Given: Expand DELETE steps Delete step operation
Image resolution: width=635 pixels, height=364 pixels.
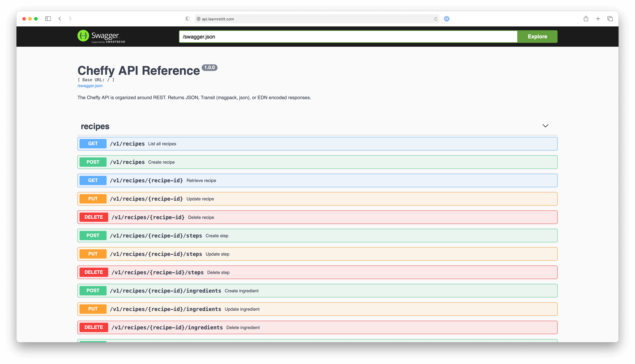Looking at the screenshot, I should click(317, 272).
